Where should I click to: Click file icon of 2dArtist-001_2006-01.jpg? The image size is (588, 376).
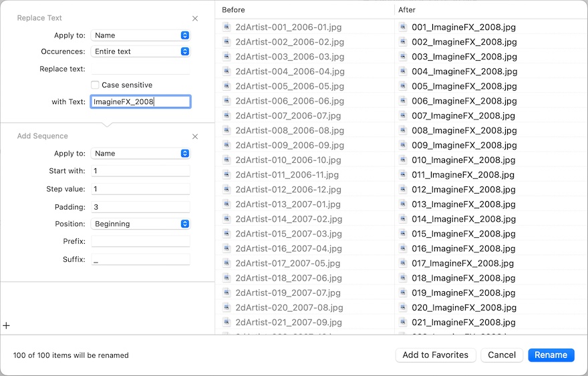tap(227, 27)
